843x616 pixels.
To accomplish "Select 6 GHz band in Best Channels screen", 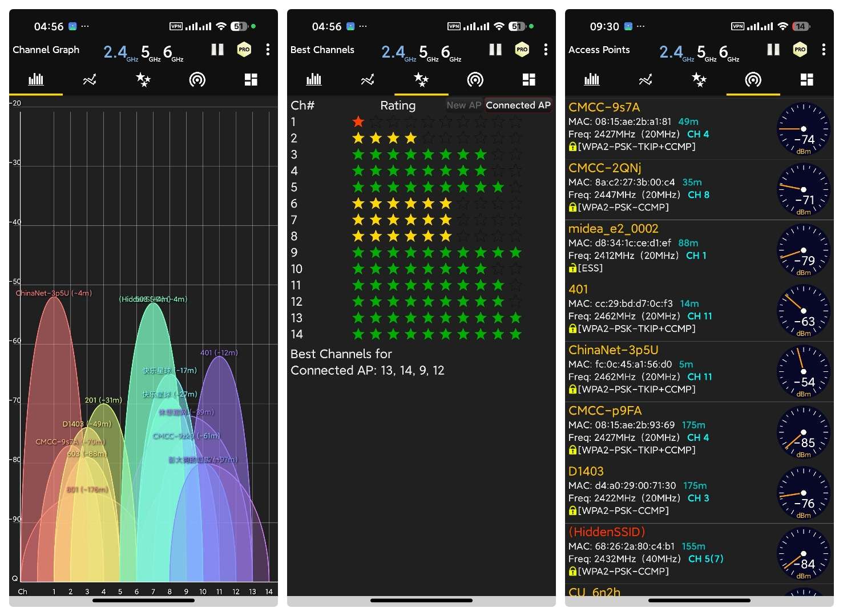I will [x=451, y=52].
